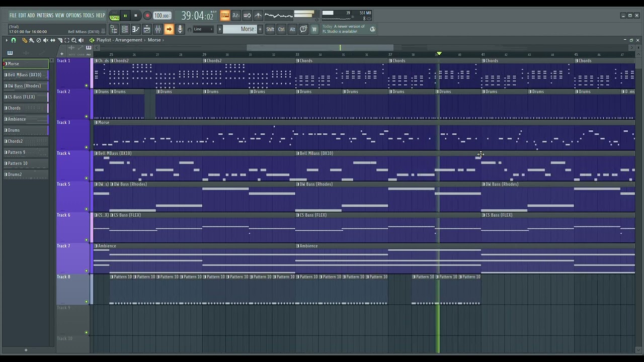The image size is (644, 362).
Task: Open the PATTERNS menu
Action: (x=45, y=16)
